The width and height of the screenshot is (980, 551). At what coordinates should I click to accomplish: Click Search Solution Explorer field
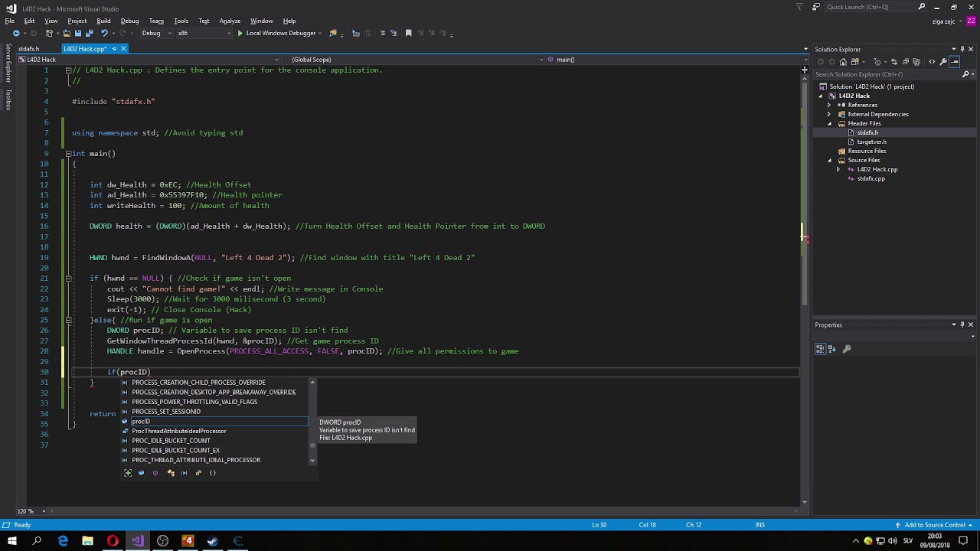[x=888, y=74]
